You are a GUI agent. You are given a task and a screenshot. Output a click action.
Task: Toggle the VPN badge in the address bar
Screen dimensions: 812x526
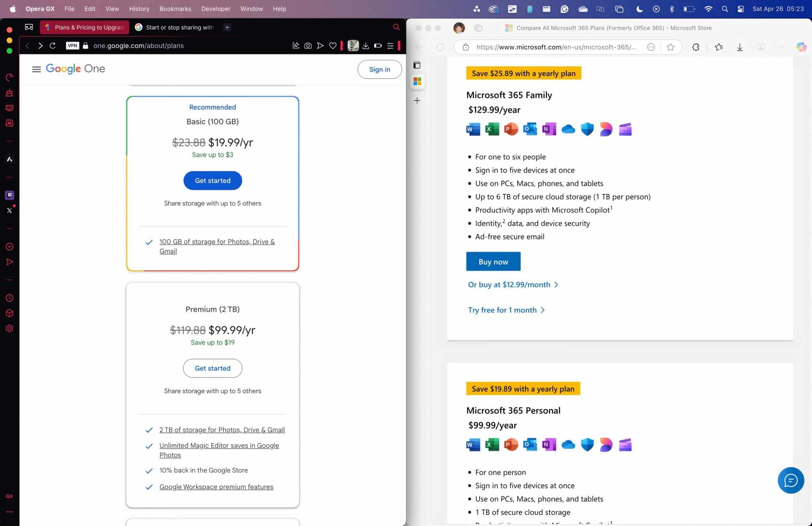coord(73,46)
